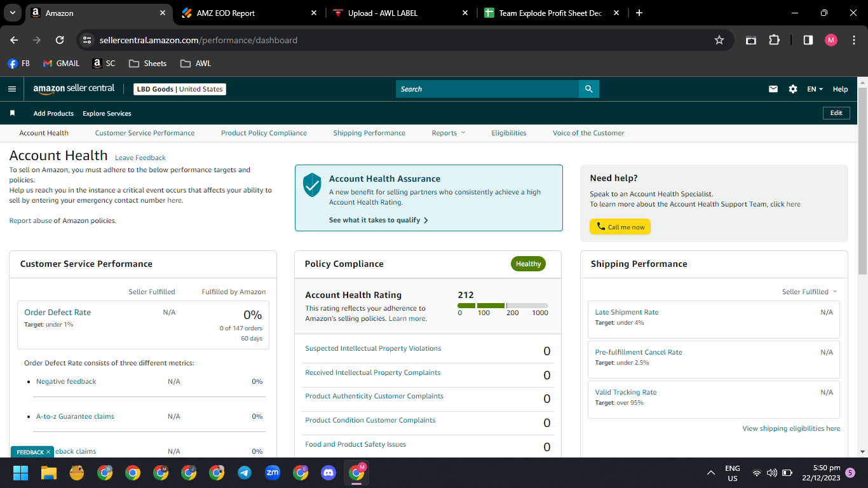This screenshot has width=868, height=488.
Task: Switch to the Account Health tab
Action: coord(44,133)
